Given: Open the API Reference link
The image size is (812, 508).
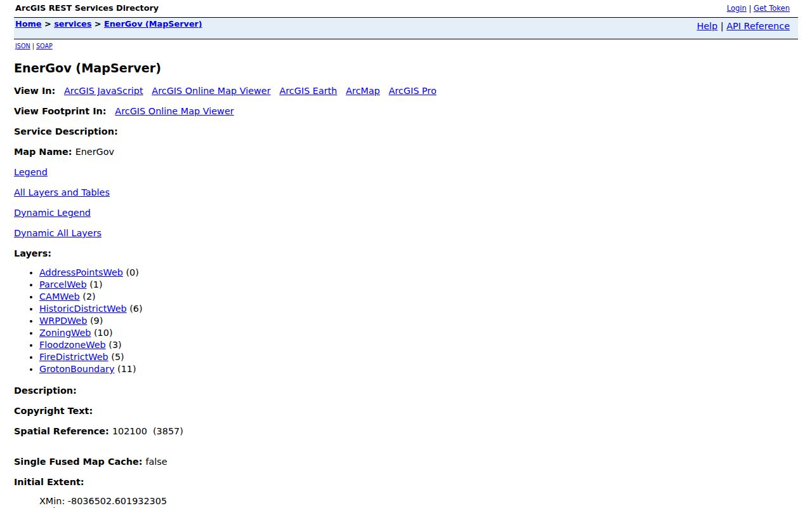Looking at the screenshot, I should 758,26.
